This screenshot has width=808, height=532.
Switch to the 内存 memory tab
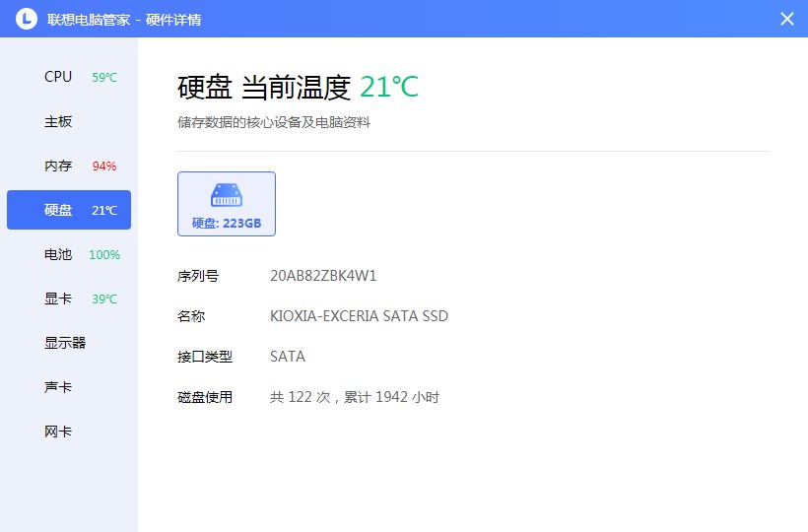click(69, 166)
